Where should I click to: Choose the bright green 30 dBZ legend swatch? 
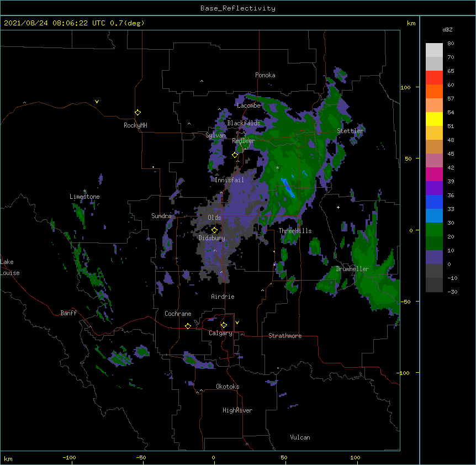[x=434, y=230]
